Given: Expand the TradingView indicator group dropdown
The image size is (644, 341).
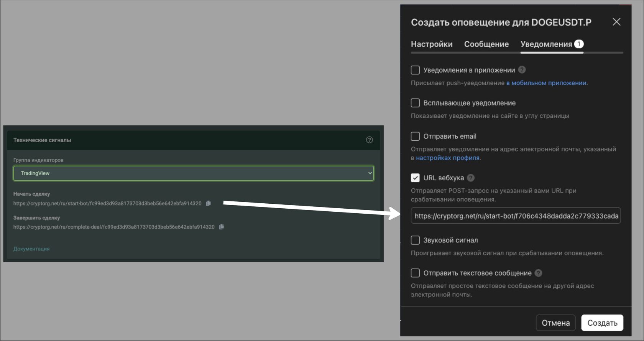Looking at the screenshot, I should [194, 173].
